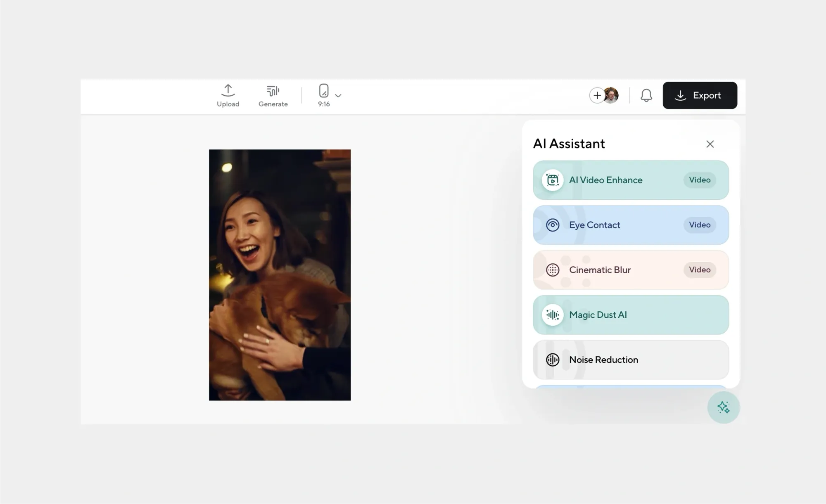
Task: Open the Generate tool icon
Action: (x=273, y=90)
